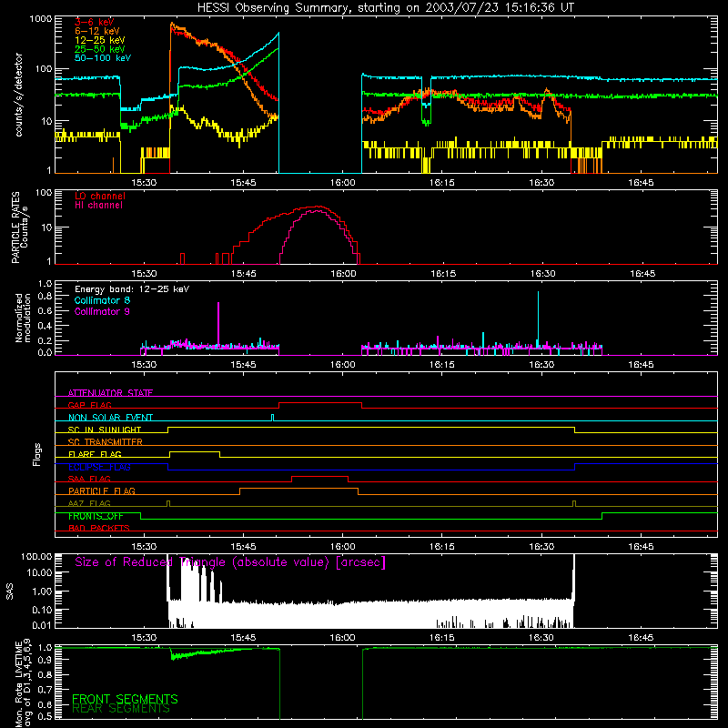Screen dimensions: 728x728
Task: Click the ATTENUATOR STATE flag label
Action: [110, 393]
